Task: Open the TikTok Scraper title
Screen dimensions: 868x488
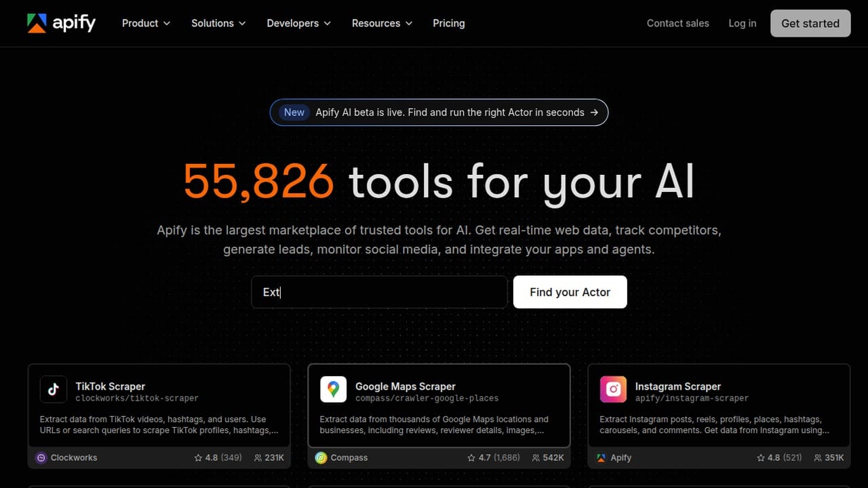Action: 111,386
